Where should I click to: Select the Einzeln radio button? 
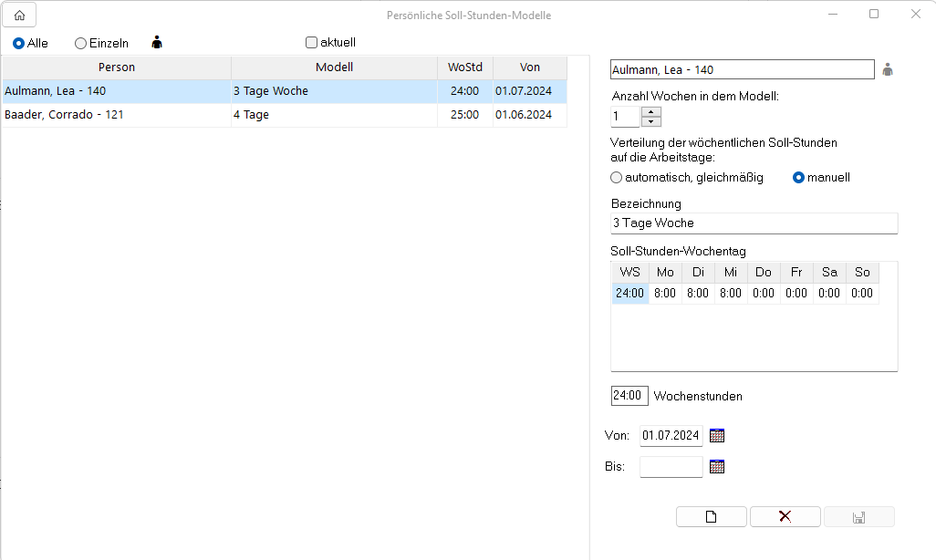point(81,43)
